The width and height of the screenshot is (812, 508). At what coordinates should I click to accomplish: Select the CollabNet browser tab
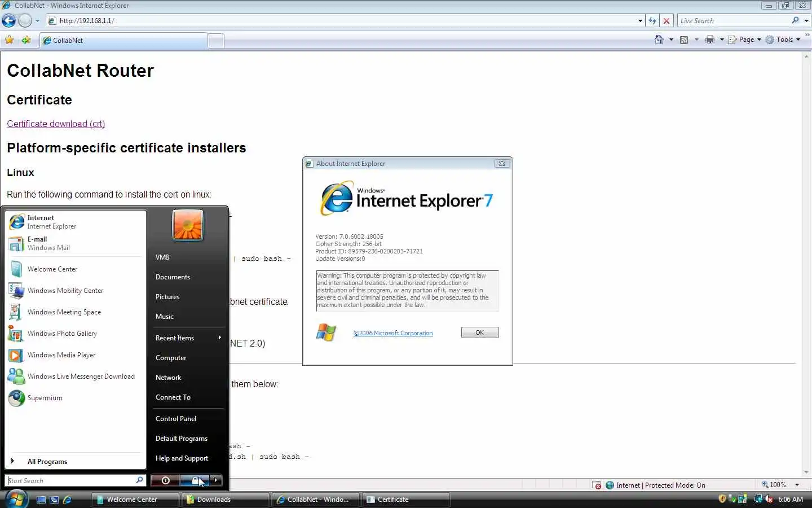click(x=123, y=41)
